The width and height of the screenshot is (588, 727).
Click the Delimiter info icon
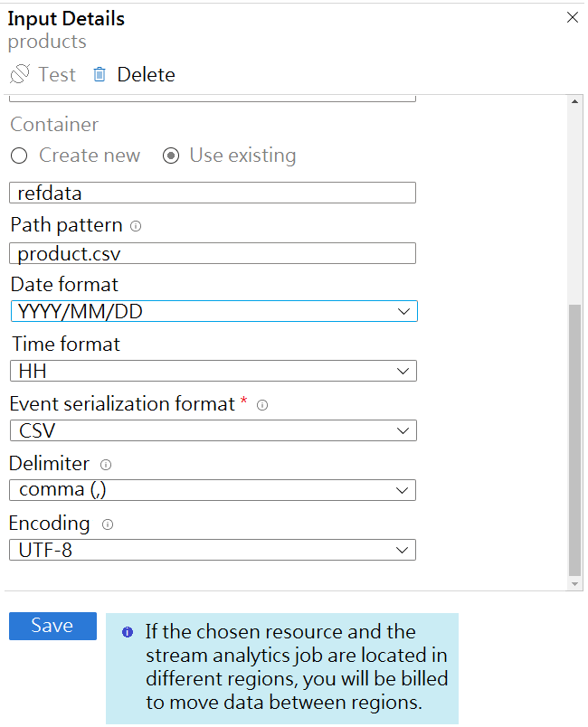tap(106, 465)
